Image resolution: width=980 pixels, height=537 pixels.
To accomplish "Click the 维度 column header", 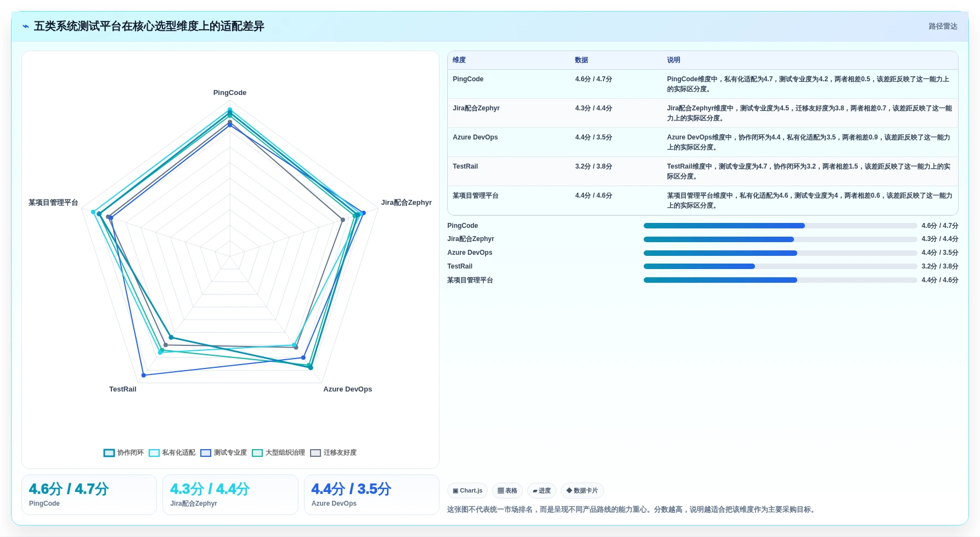I will coord(459,60).
